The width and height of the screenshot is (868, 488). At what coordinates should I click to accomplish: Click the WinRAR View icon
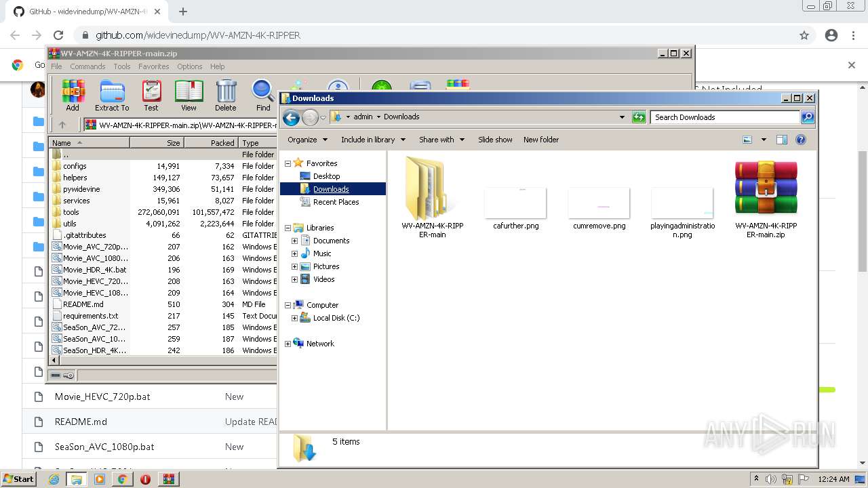(x=189, y=96)
